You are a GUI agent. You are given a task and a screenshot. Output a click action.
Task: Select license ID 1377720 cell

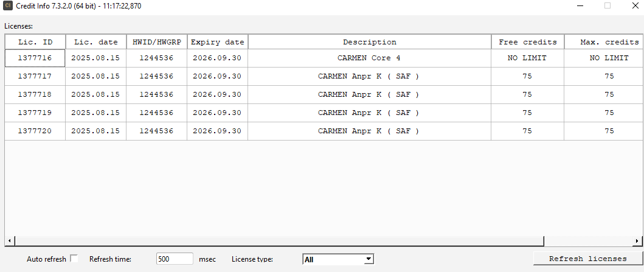click(35, 131)
